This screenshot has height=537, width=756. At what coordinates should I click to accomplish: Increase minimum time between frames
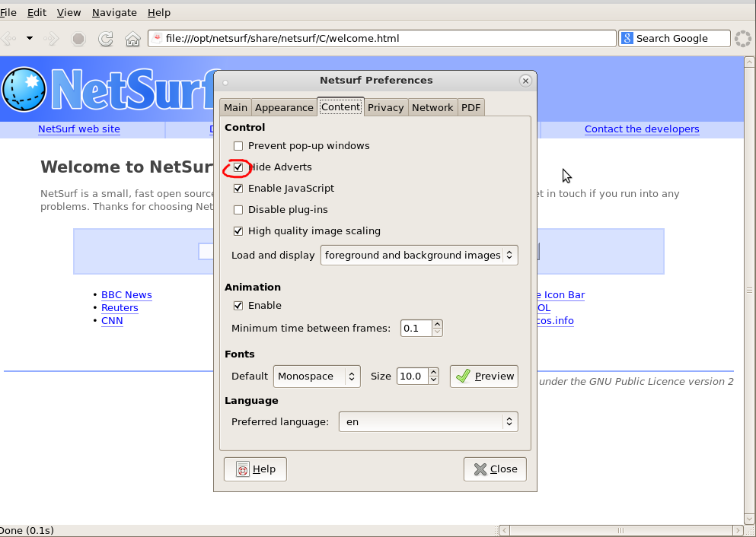click(437, 324)
